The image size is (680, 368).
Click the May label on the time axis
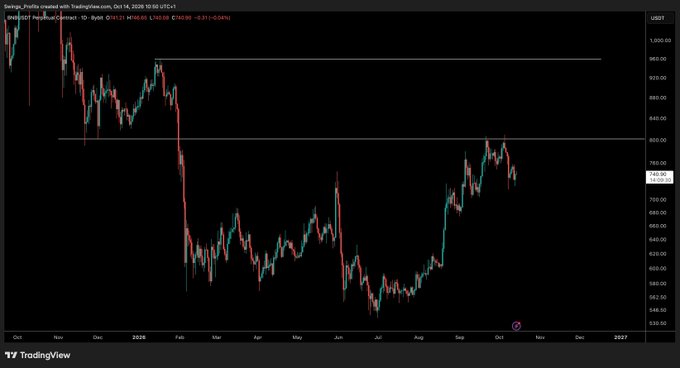[297, 337]
